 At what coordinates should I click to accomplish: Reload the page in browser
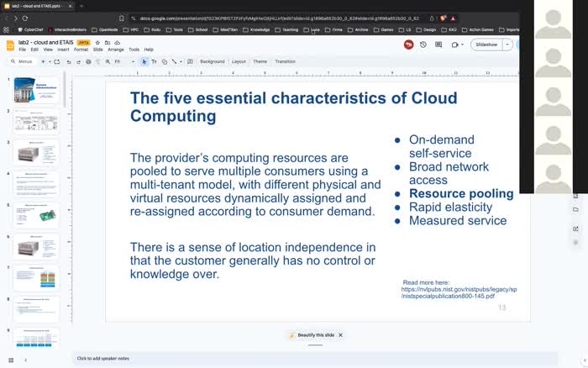(x=25, y=18)
